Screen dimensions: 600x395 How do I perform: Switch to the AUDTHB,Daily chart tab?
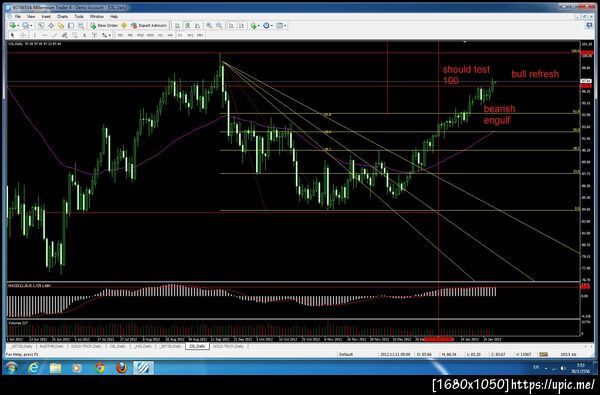(51, 346)
